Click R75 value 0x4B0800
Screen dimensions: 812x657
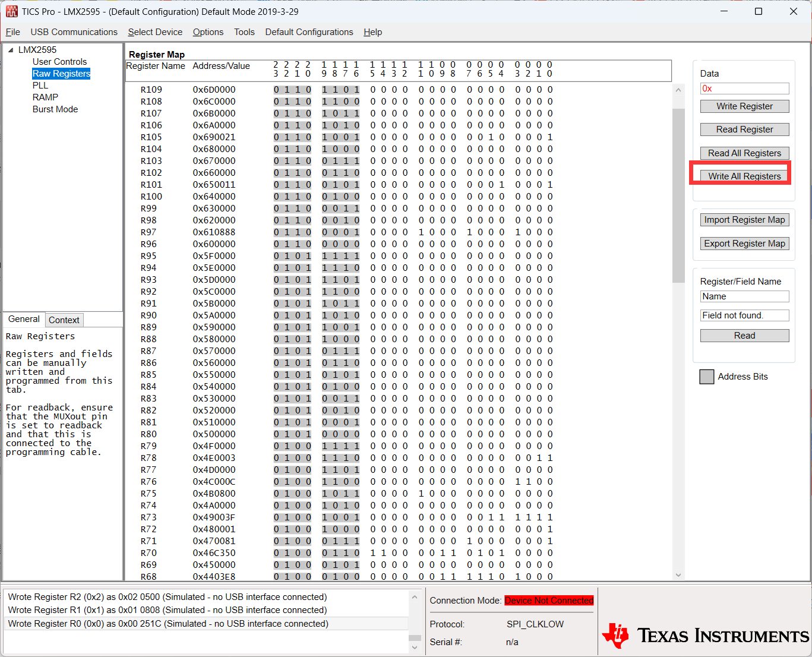coord(214,494)
